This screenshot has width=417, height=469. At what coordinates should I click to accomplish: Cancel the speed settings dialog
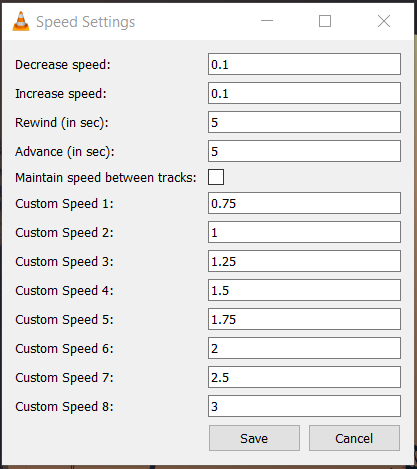(x=354, y=438)
